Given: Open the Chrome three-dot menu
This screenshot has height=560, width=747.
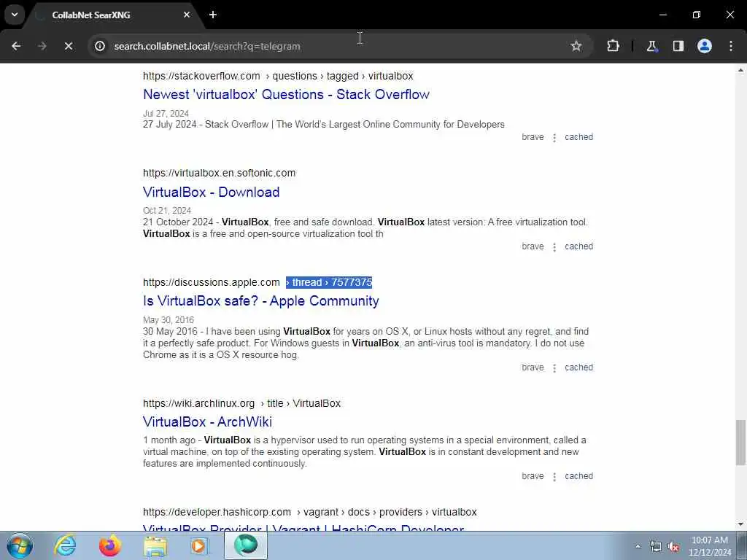Looking at the screenshot, I should pyautogui.click(x=731, y=46).
